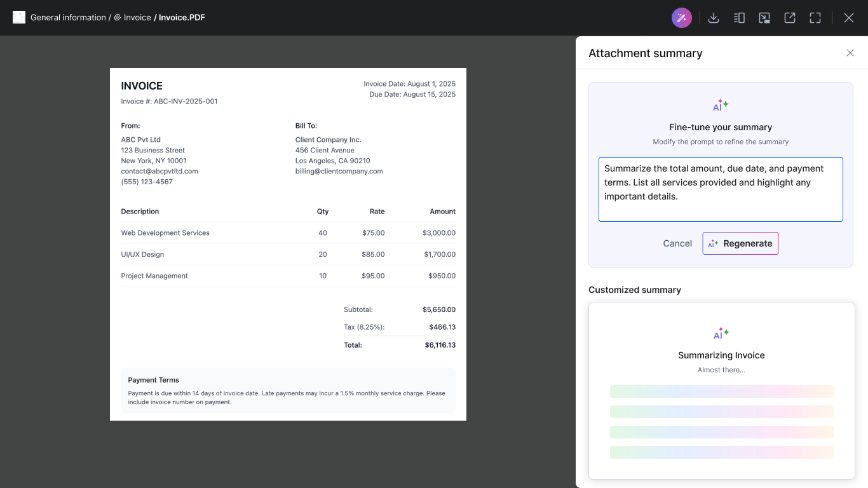
Task: Click the Summarizing Invoice loading card
Action: coord(721,390)
